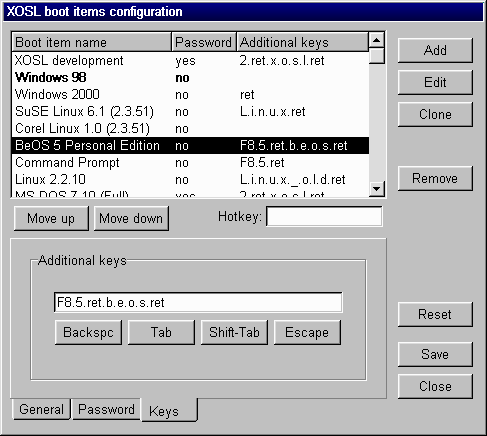Switch to the General tab

tap(41, 409)
